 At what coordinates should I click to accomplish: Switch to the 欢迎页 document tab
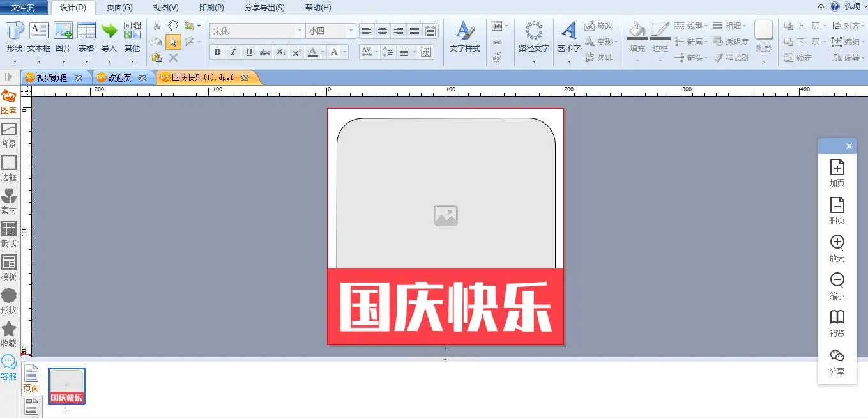coord(119,78)
